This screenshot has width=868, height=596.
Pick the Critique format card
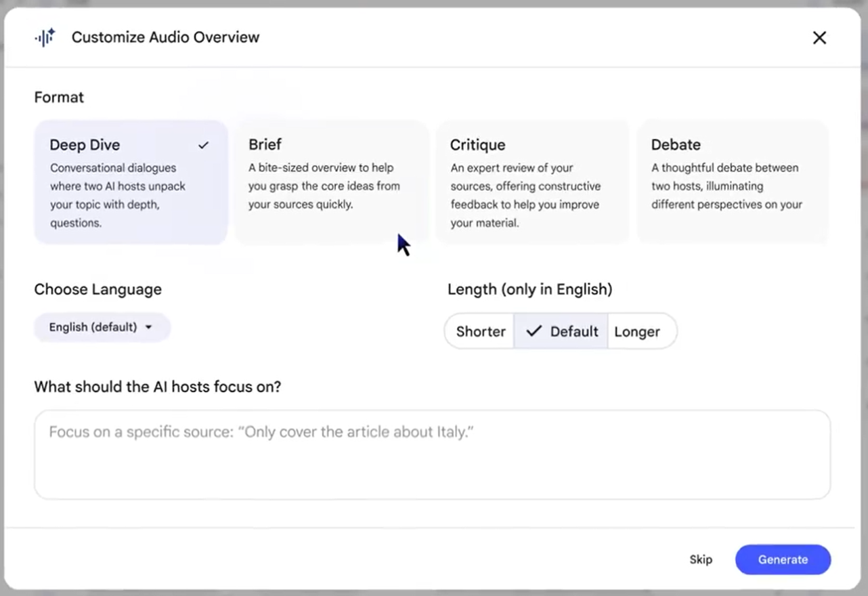click(x=532, y=183)
